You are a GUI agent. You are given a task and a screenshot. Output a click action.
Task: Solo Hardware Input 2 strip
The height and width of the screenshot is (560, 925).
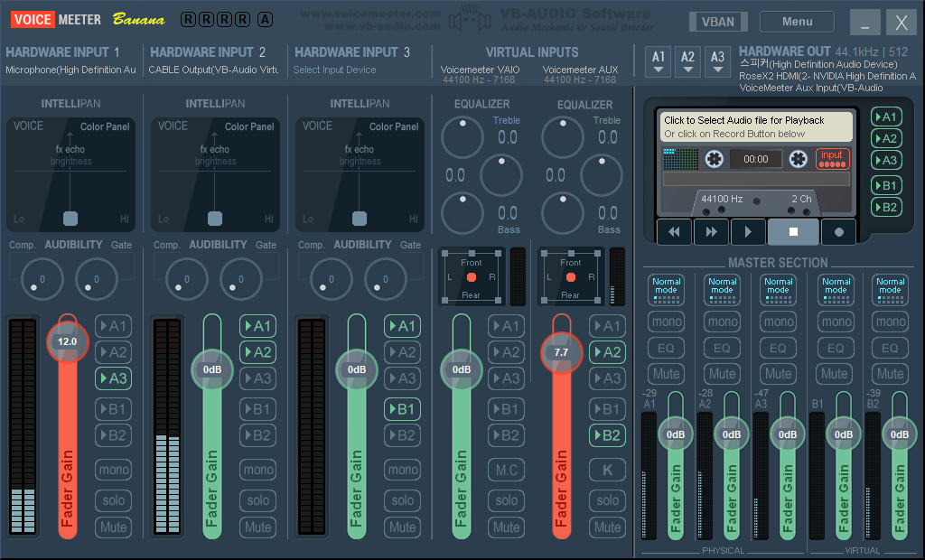tap(257, 500)
